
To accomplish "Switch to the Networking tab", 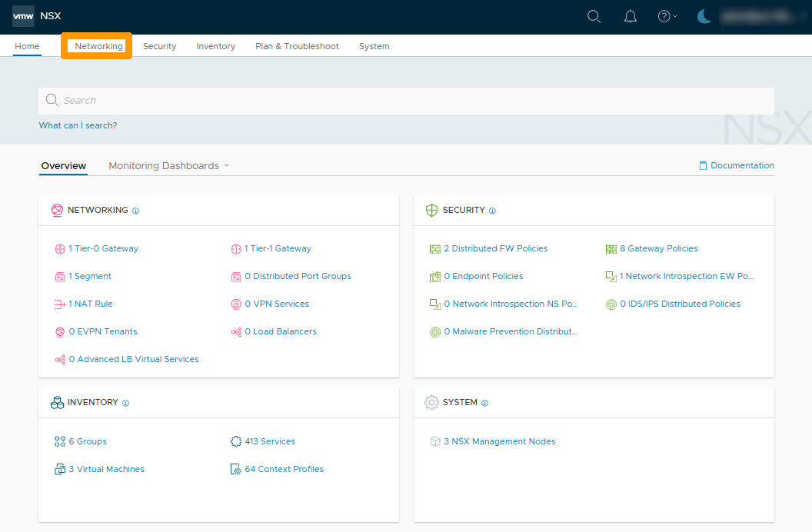I will 98,46.
